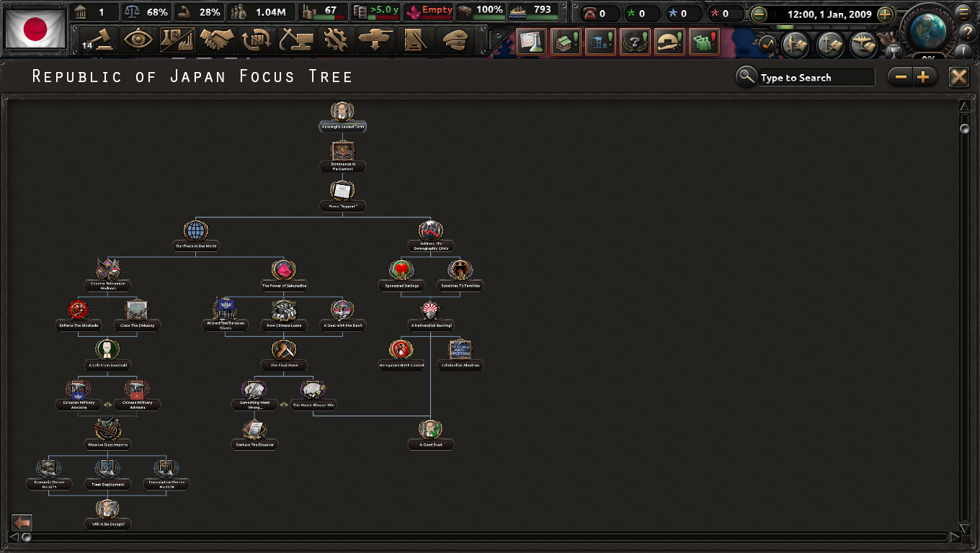Select the anchor naval map mode
980x553 pixels.
click(830, 45)
